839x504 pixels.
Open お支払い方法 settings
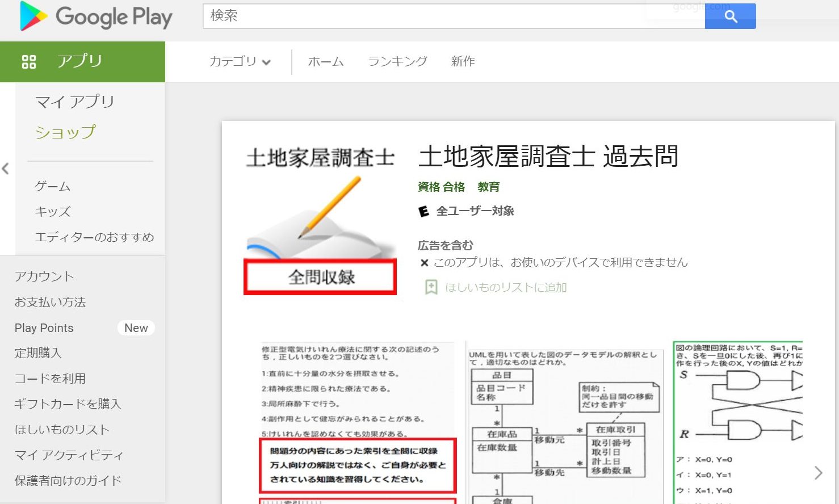(50, 302)
